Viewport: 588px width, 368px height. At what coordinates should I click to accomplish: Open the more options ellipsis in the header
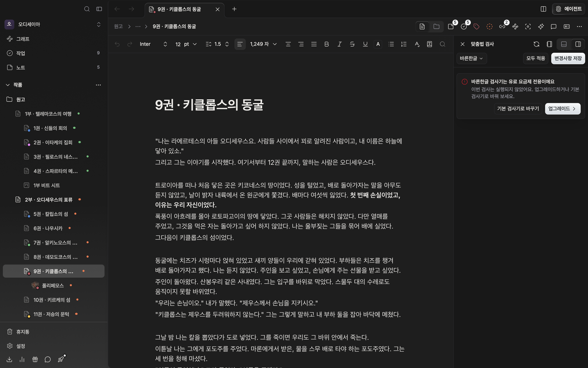[579, 26]
